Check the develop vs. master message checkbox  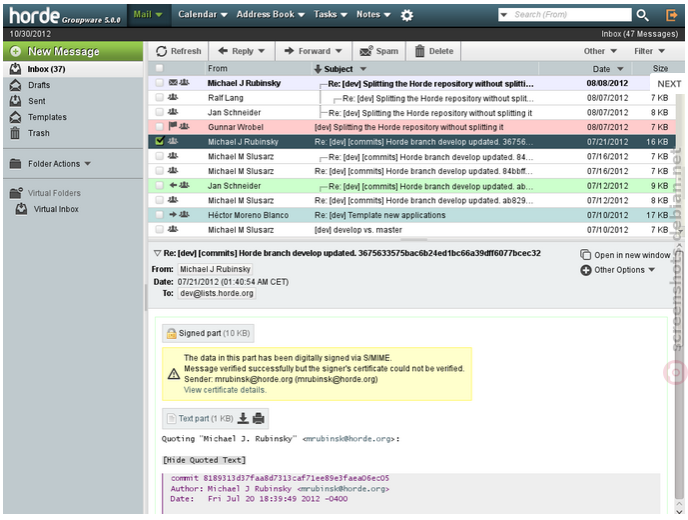(159, 229)
